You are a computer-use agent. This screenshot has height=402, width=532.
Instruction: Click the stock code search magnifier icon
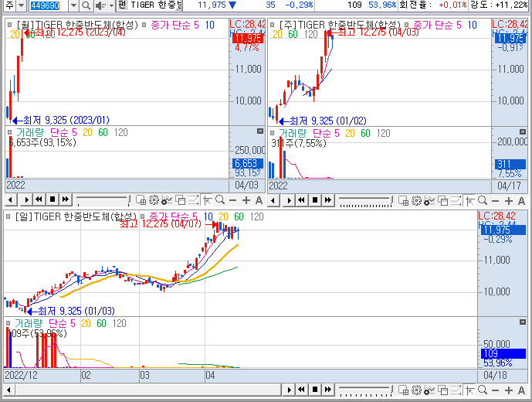[86, 5]
